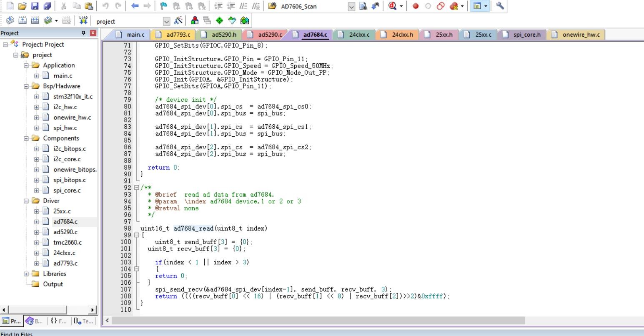Switch to the spi_core.h editor tab
Screen dimensions: 644x336
(522, 35)
